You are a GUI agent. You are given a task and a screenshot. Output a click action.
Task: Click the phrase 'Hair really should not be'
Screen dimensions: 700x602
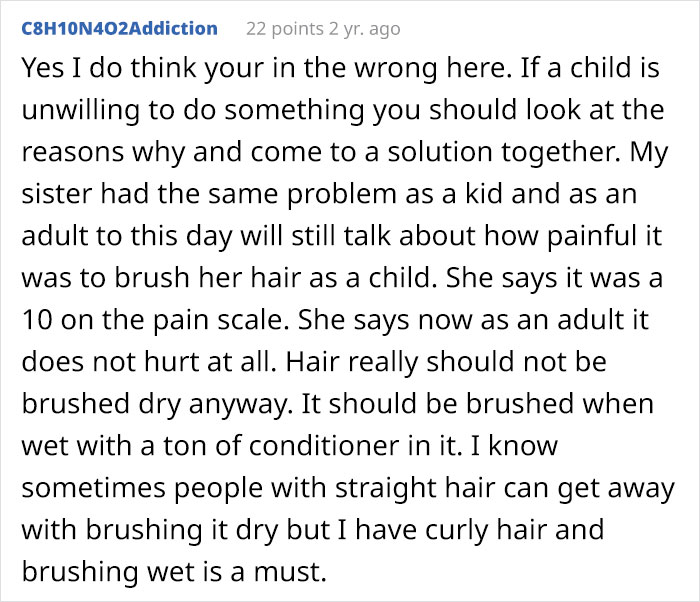coord(446,362)
